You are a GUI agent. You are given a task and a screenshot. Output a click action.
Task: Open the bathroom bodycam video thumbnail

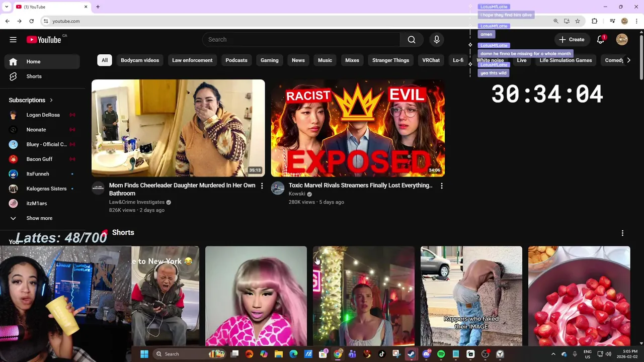pos(178,128)
